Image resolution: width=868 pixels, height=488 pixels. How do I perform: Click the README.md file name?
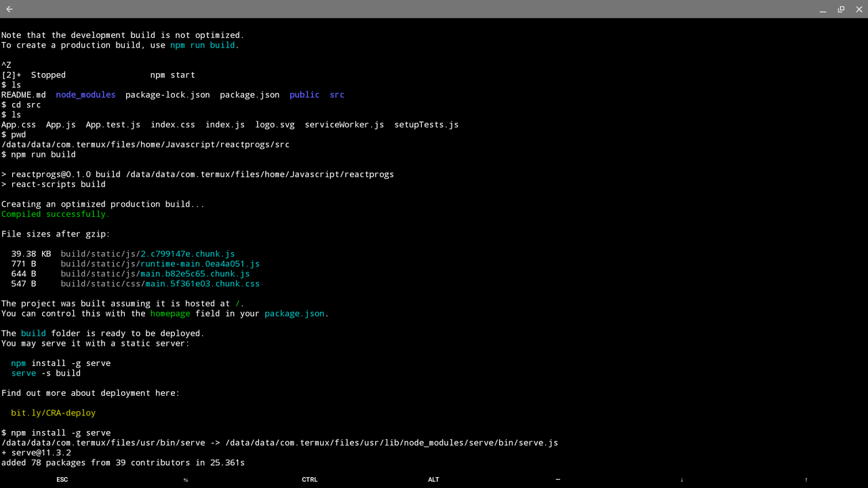(x=24, y=95)
